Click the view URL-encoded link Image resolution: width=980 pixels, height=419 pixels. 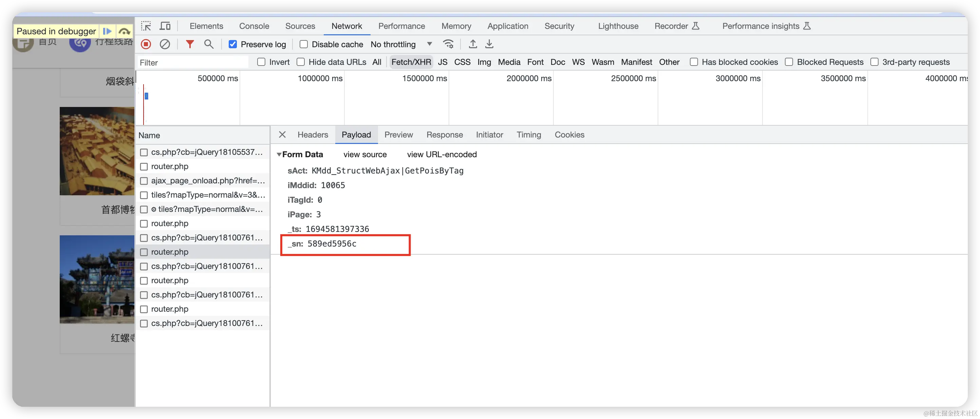pos(441,154)
